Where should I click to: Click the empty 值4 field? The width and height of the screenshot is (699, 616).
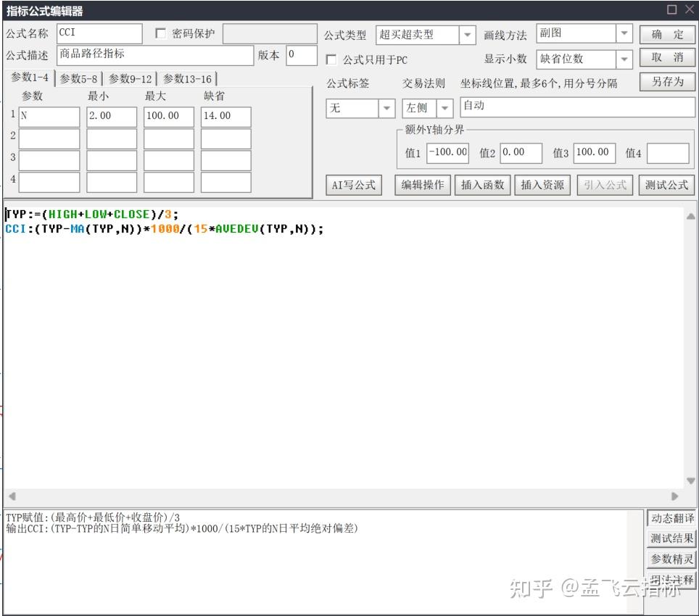(668, 153)
